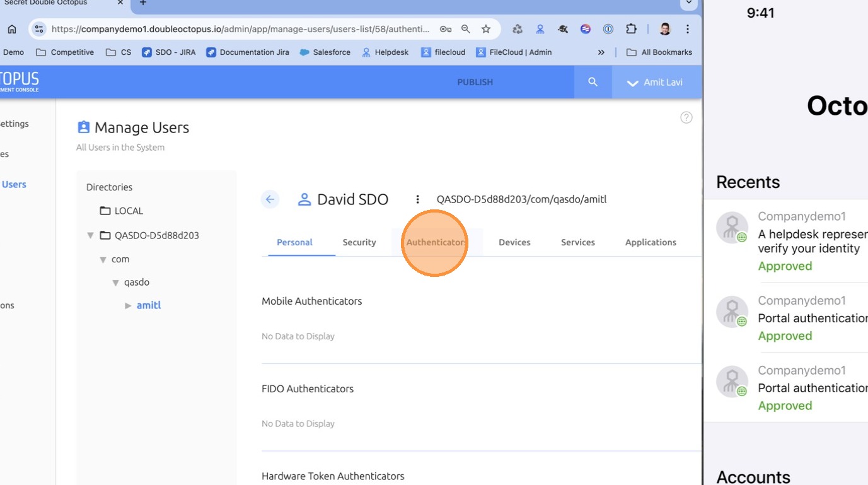
Task: Click the help question mark icon
Action: pos(686,117)
